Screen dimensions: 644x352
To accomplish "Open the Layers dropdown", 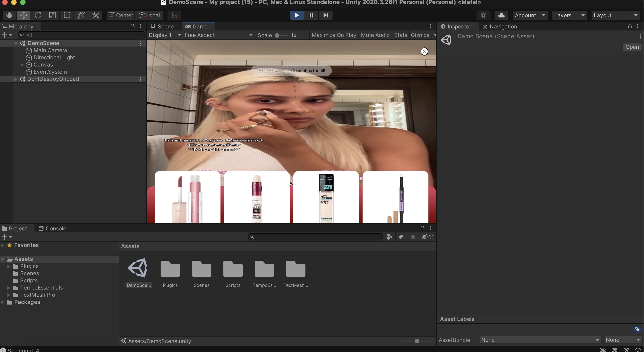I will (x=569, y=15).
